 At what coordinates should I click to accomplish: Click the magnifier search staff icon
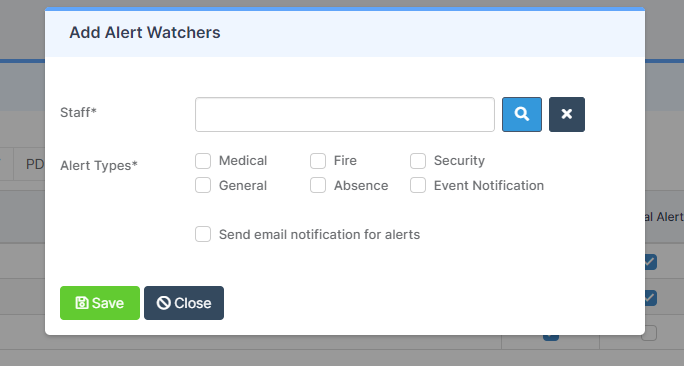click(522, 114)
